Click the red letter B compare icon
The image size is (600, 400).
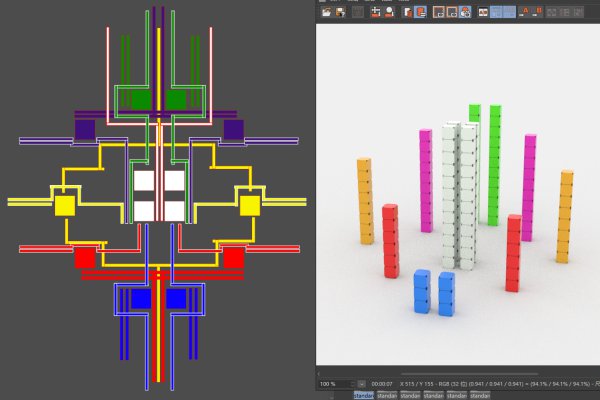[x=538, y=12]
